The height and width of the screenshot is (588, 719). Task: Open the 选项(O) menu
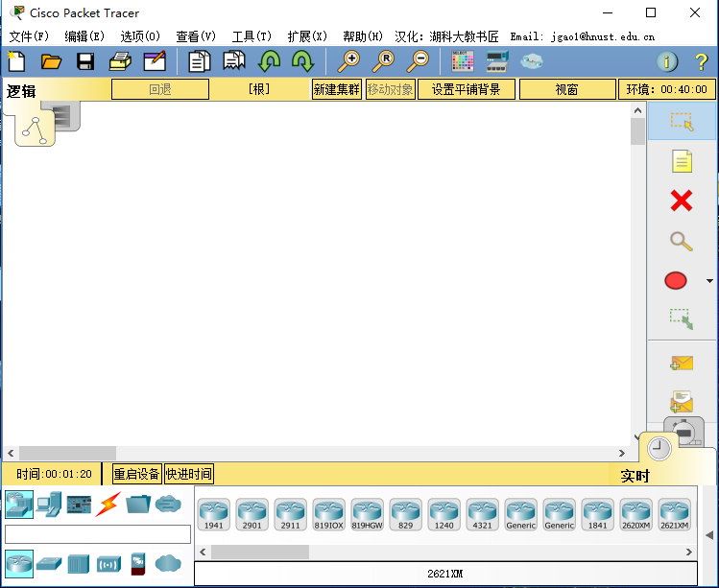pyautogui.click(x=140, y=36)
